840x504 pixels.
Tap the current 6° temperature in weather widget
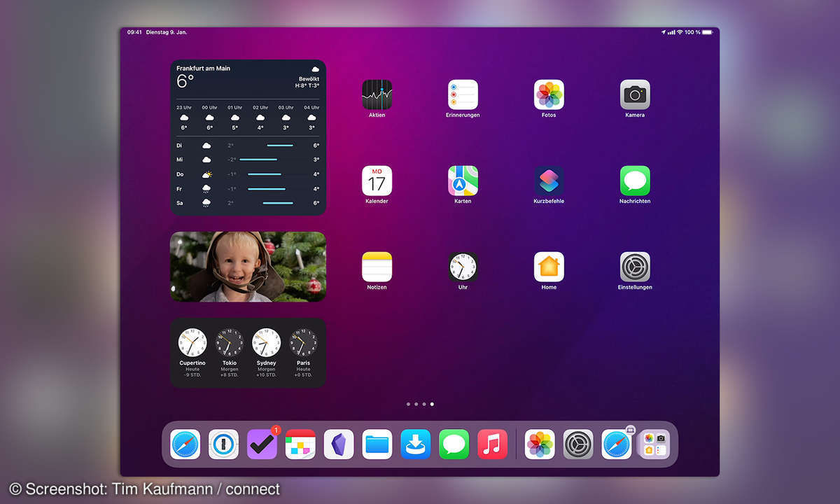[x=185, y=81]
